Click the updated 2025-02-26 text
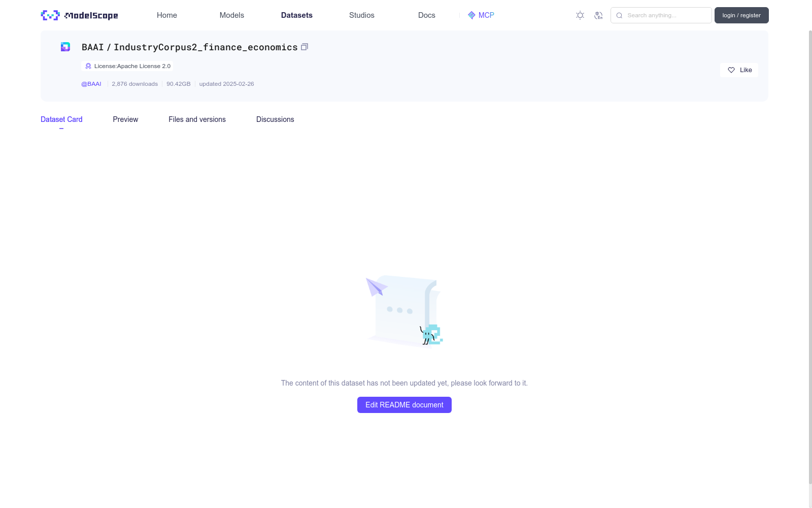812x508 pixels. (x=226, y=84)
